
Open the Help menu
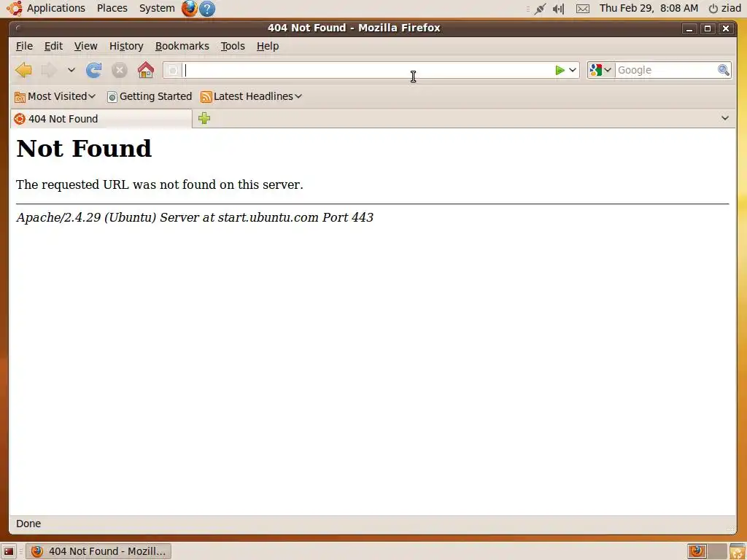tap(268, 46)
